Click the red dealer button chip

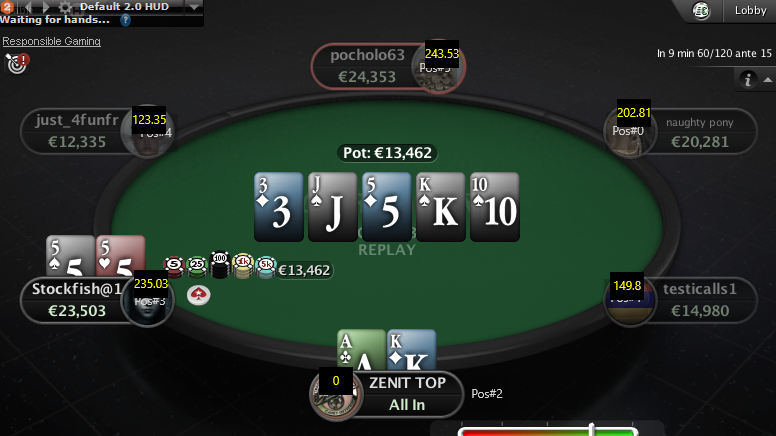click(x=198, y=295)
